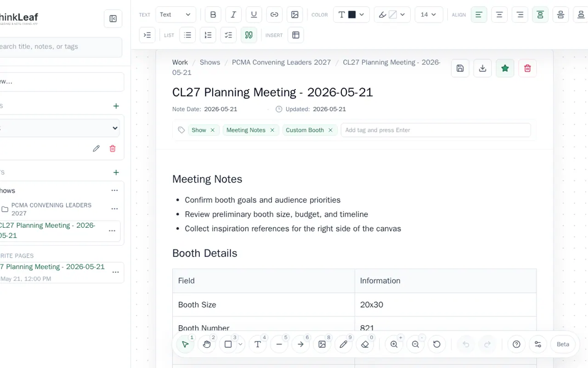Collapse the sidebar panel
This screenshot has width=588, height=368.
(113, 19)
